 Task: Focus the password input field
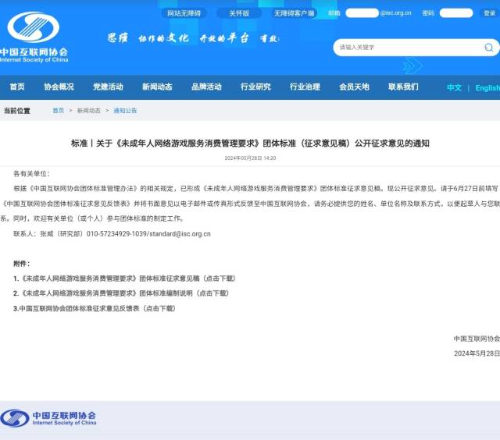(456, 13)
